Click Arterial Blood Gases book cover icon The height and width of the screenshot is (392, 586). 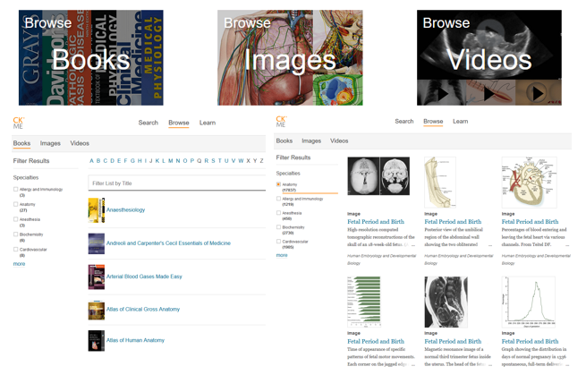pyautogui.click(x=96, y=277)
